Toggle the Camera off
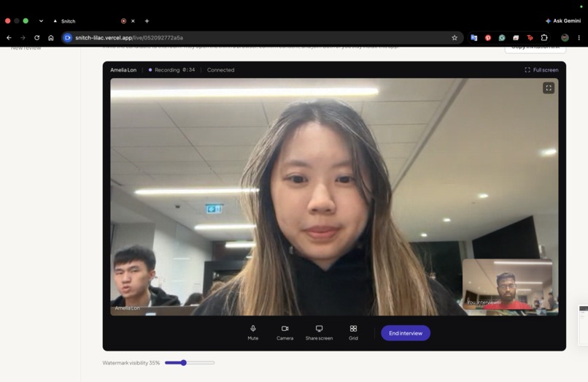The image size is (588, 382). click(285, 333)
